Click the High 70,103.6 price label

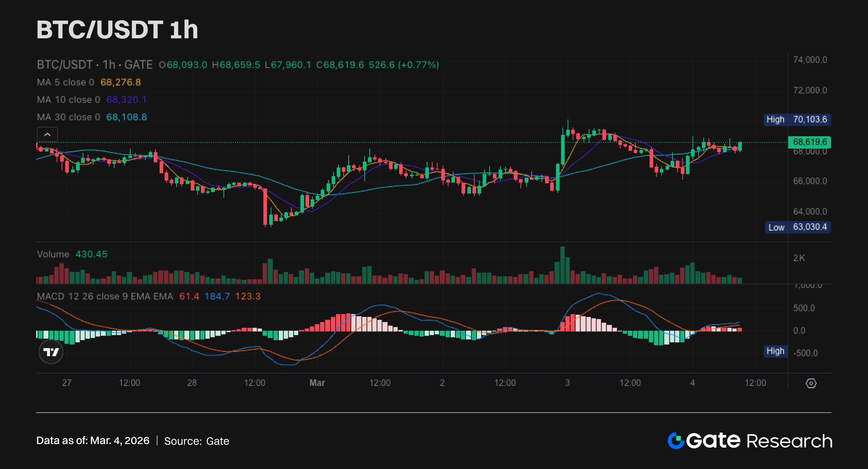coord(797,120)
